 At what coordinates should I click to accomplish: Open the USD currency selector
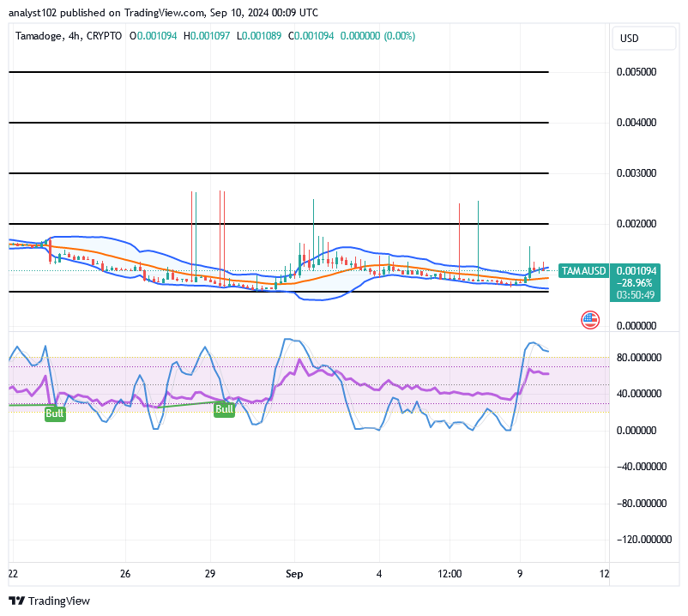tap(643, 38)
